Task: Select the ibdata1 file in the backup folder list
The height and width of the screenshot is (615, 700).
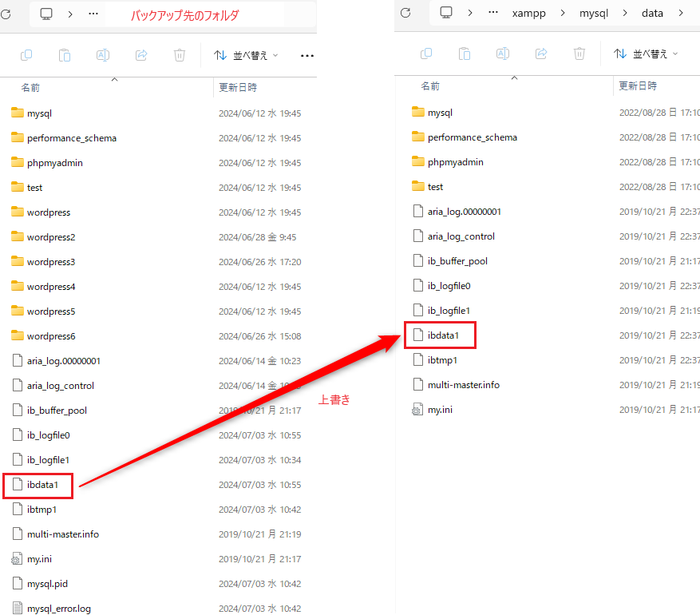Action: click(x=42, y=484)
